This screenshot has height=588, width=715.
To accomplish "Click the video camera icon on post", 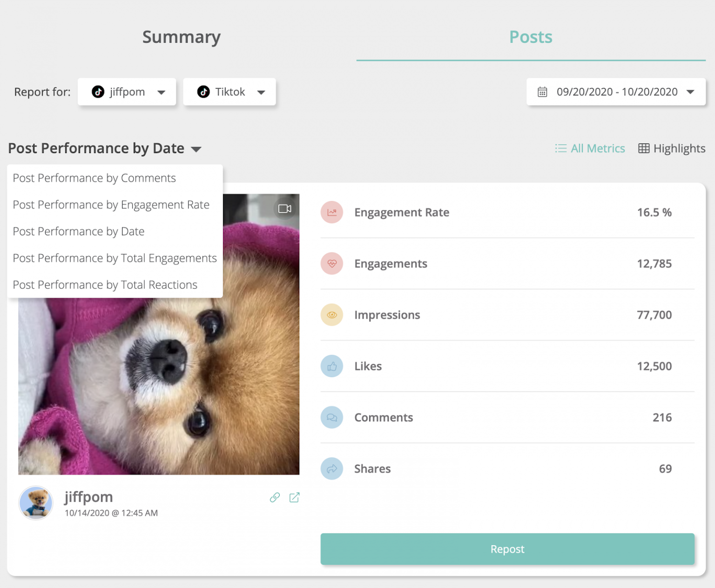I will click(285, 208).
